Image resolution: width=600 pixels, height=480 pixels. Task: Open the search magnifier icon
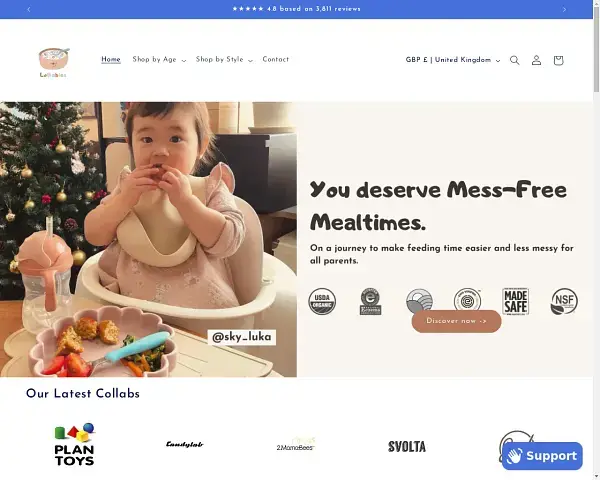coord(515,60)
